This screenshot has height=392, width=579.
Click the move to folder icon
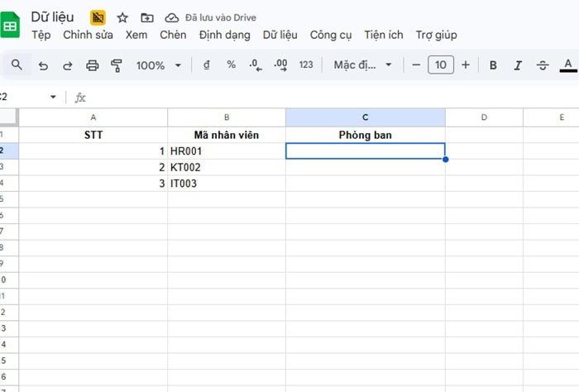coord(147,17)
